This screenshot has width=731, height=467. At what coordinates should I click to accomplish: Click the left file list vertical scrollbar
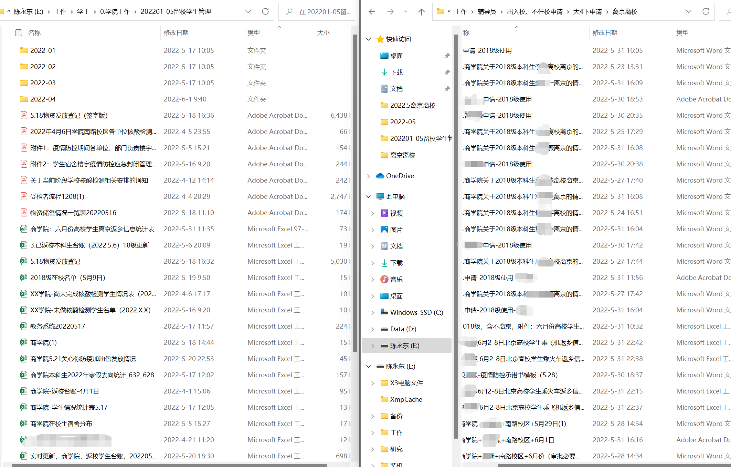point(354,200)
